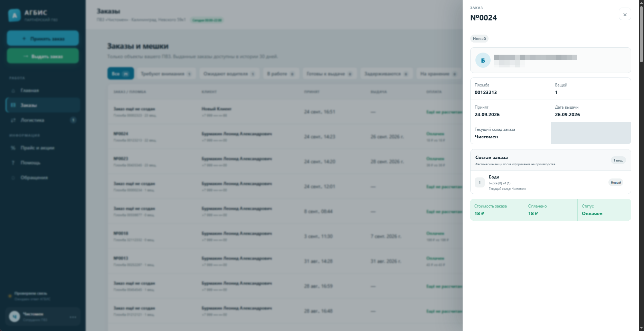Open the three-dot menu beside user profile
Image resolution: width=644 pixels, height=331 pixels.
[73, 317]
